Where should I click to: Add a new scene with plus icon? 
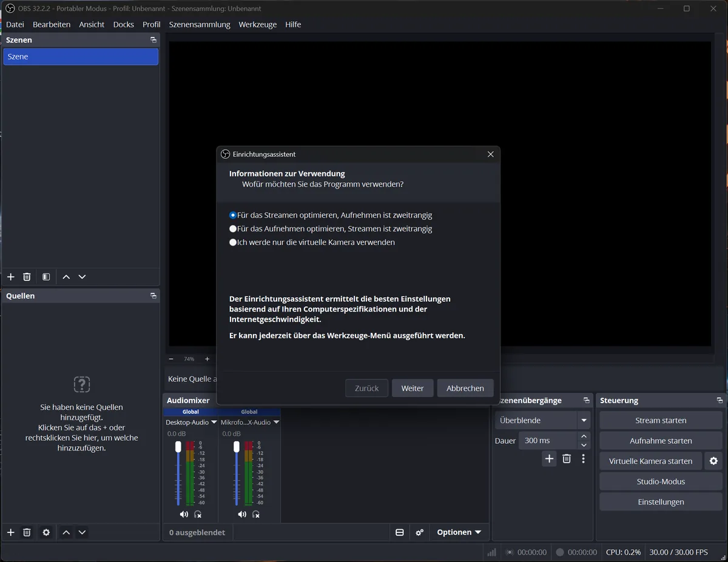pyautogui.click(x=10, y=277)
